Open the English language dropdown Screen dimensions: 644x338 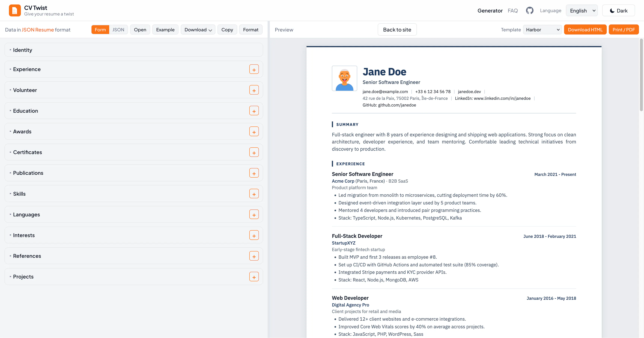coord(582,10)
